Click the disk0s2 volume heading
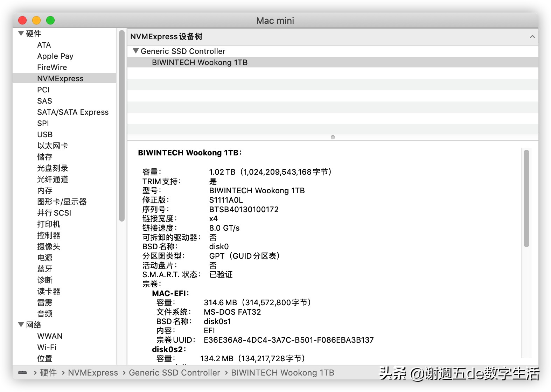Viewport: 551px width, 392px height. coord(168,349)
